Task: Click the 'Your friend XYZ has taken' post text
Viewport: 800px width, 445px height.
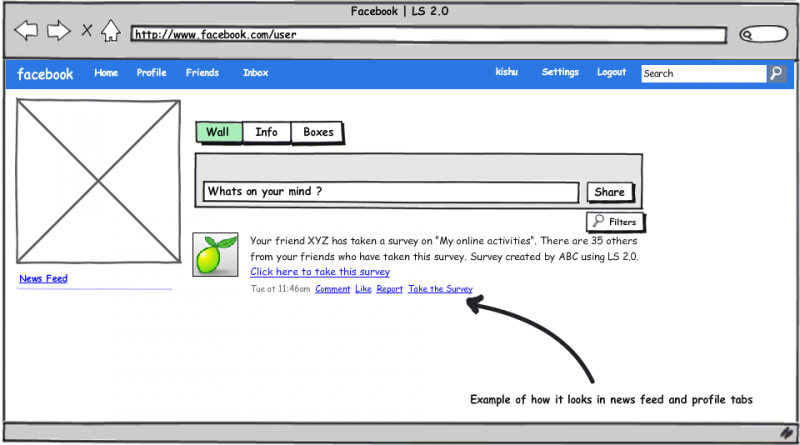Action: 443,249
